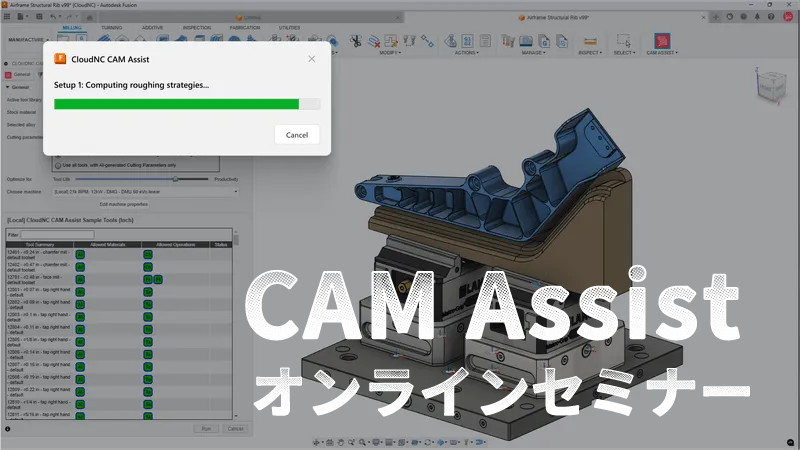The height and width of the screenshot is (450, 800).
Task: Open the notifications bell icon
Action: coord(757,17)
